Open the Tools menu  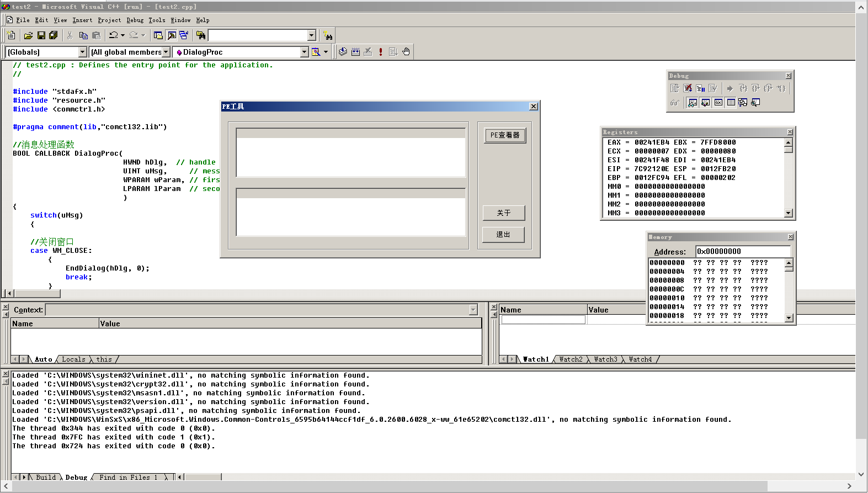[x=157, y=20]
